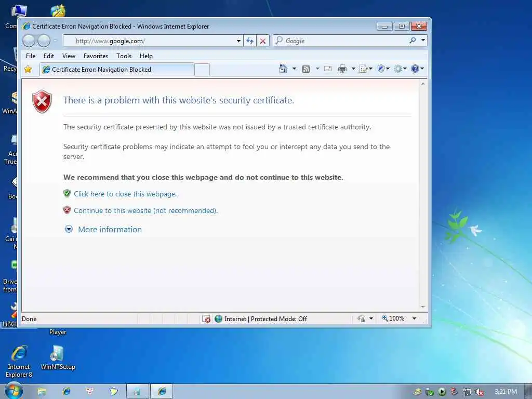Click the Read Mail envelope icon
The width and height of the screenshot is (532, 399).
click(328, 69)
